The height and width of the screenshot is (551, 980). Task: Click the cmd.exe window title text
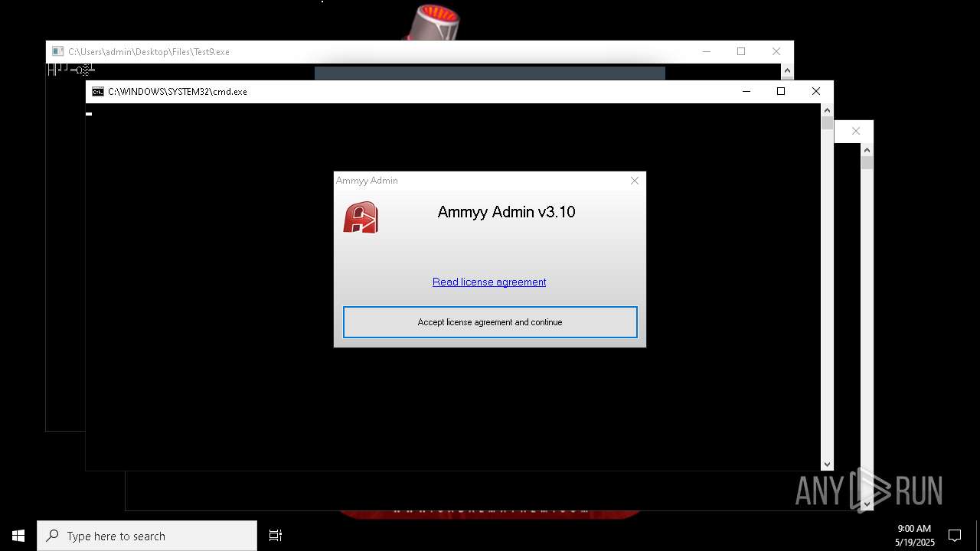pos(178,92)
